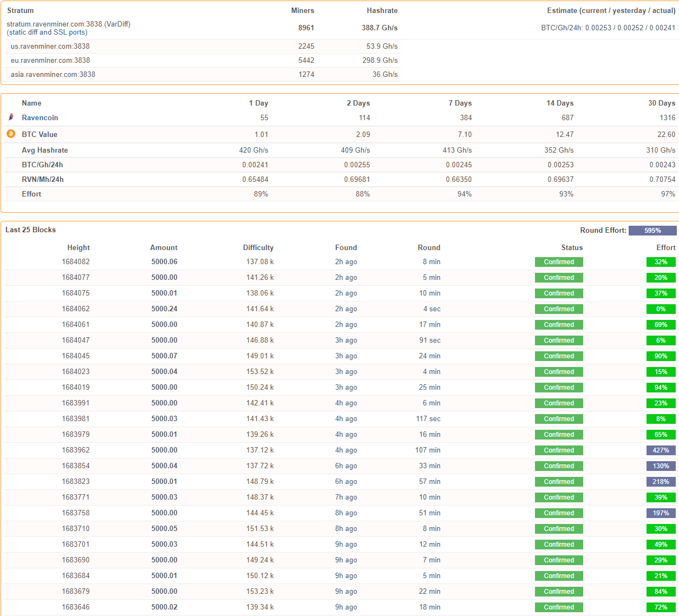Open the Ravencoin link
679x616 pixels.
[40, 117]
